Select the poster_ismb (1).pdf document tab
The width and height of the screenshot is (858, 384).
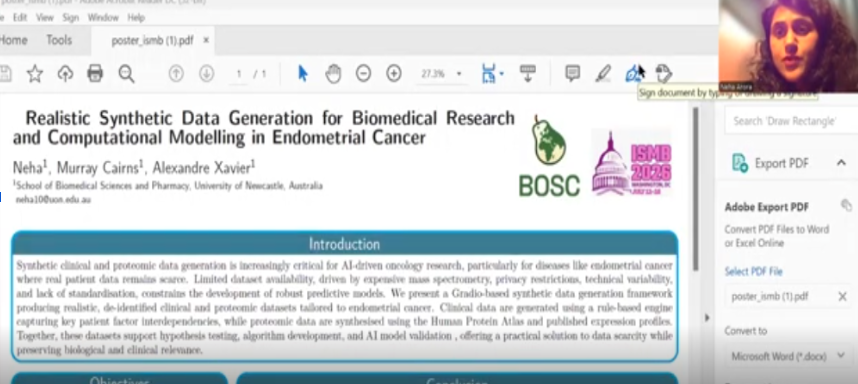[152, 40]
